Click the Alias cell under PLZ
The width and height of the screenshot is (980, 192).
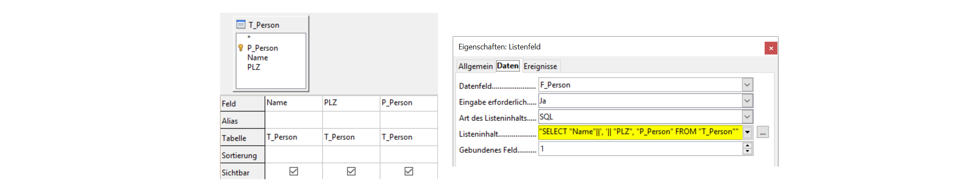351,120
